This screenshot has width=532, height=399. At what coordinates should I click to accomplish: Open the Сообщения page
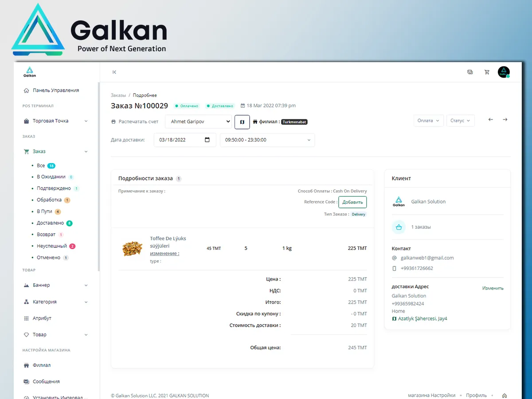click(46, 382)
